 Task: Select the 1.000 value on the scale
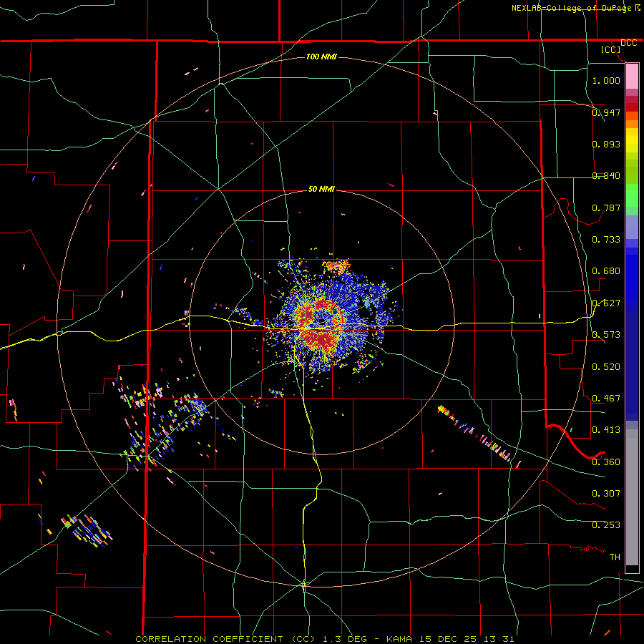606,80
